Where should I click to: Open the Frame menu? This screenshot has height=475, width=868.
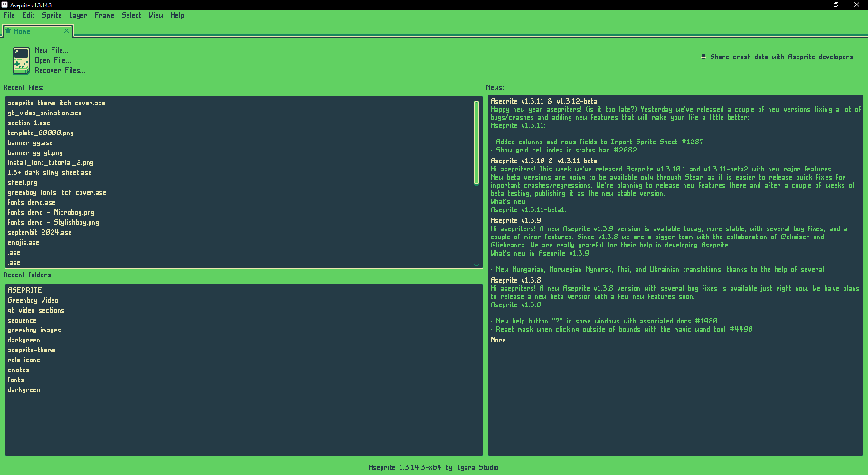pos(104,15)
